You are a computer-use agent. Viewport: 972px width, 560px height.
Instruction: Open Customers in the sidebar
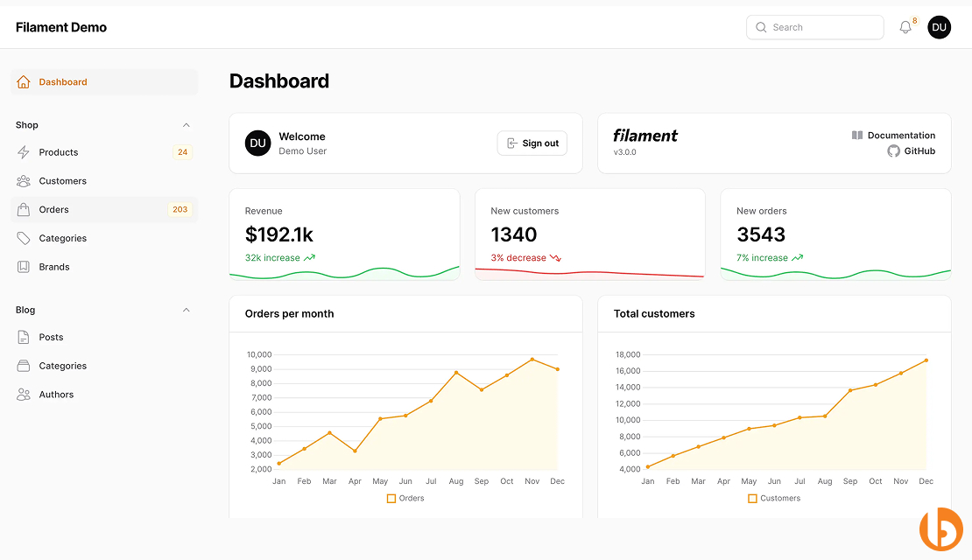[104, 181]
